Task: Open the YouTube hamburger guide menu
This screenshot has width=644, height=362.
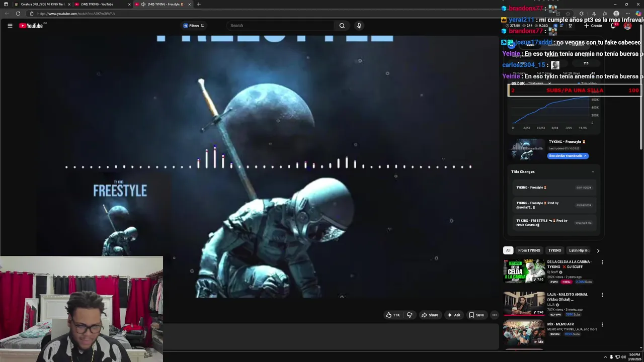Action: (10, 26)
